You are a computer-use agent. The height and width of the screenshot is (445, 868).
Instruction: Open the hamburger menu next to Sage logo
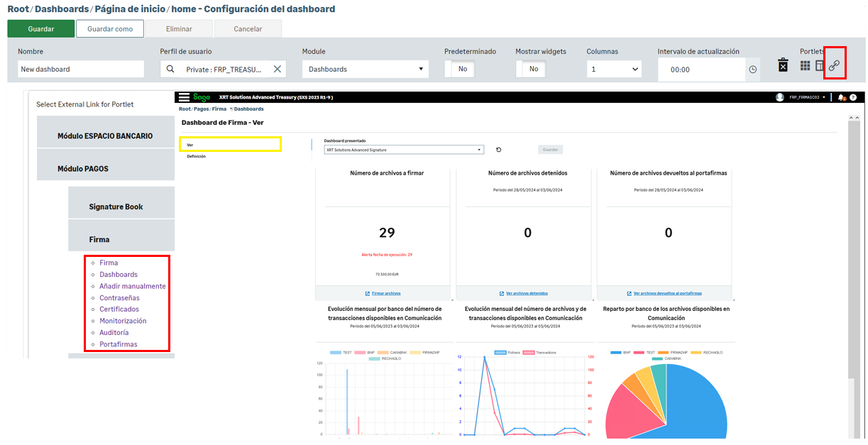(184, 97)
